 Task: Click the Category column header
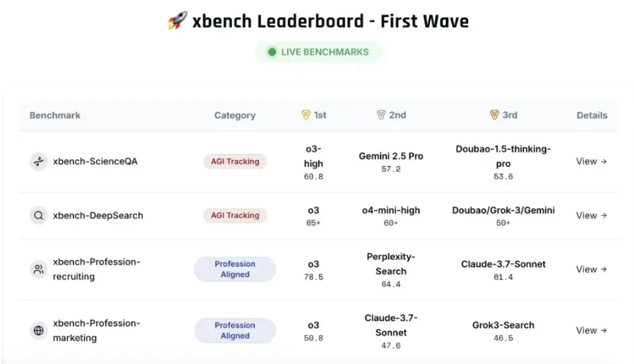pos(235,115)
